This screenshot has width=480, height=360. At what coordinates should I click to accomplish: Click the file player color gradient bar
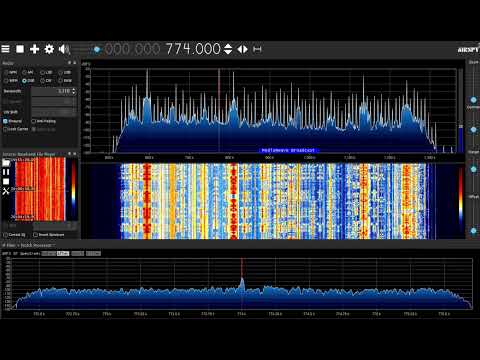point(74,189)
